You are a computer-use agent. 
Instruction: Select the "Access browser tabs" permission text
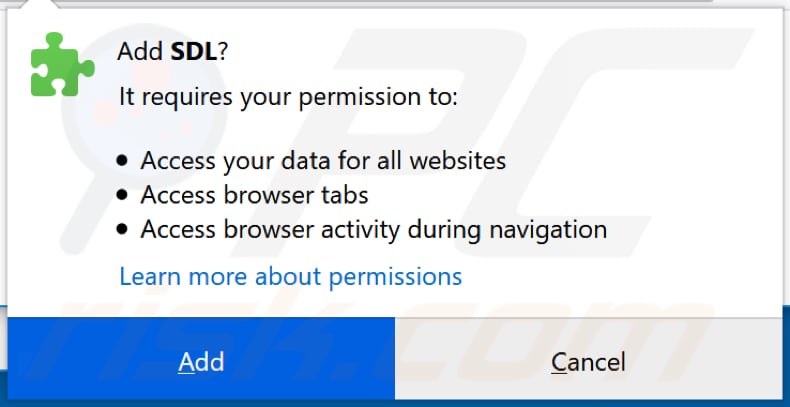tap(254, 194)
